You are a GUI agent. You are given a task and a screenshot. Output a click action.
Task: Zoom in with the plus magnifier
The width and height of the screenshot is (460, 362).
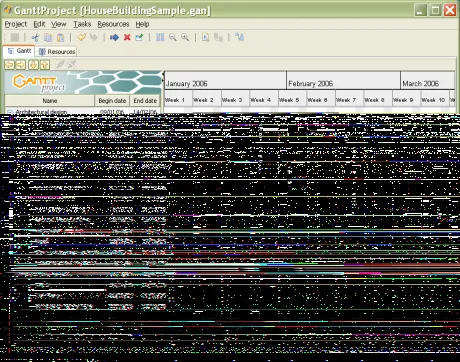click(x=185, y=37)
